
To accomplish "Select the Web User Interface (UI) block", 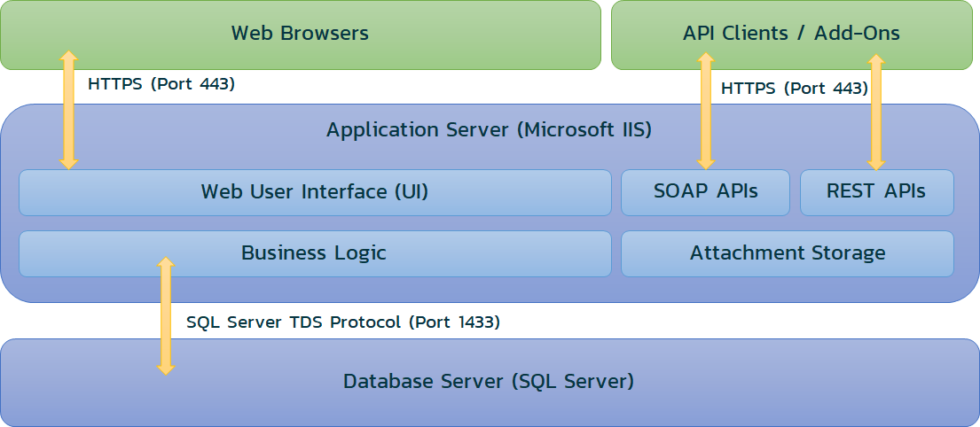I will click(x=315, y=192).
